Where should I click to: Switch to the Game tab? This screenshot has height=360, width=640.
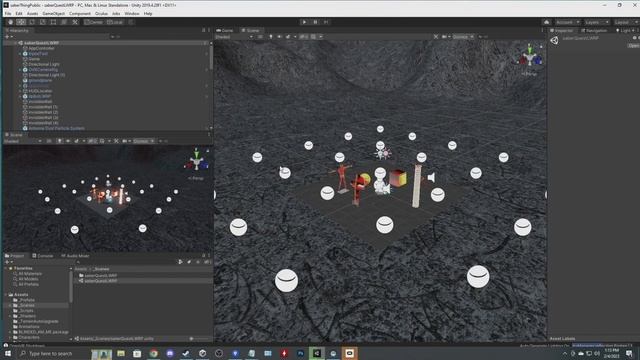click(225, 30)
